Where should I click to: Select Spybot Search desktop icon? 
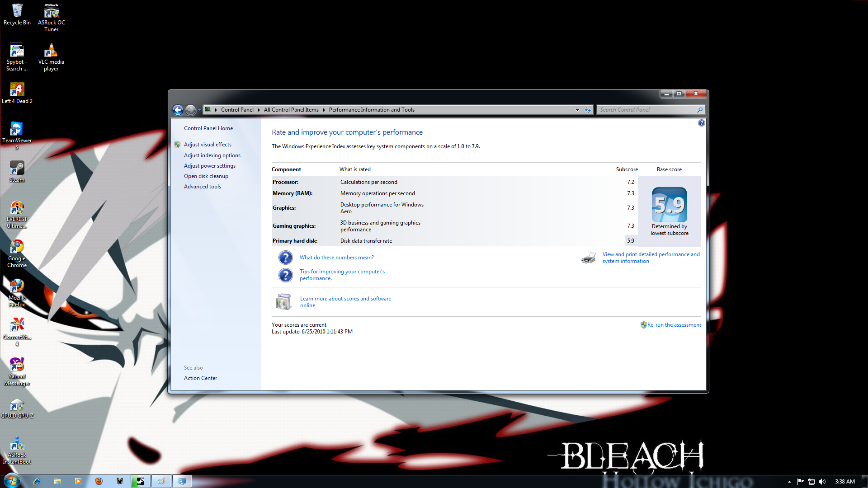pos(17,57)
